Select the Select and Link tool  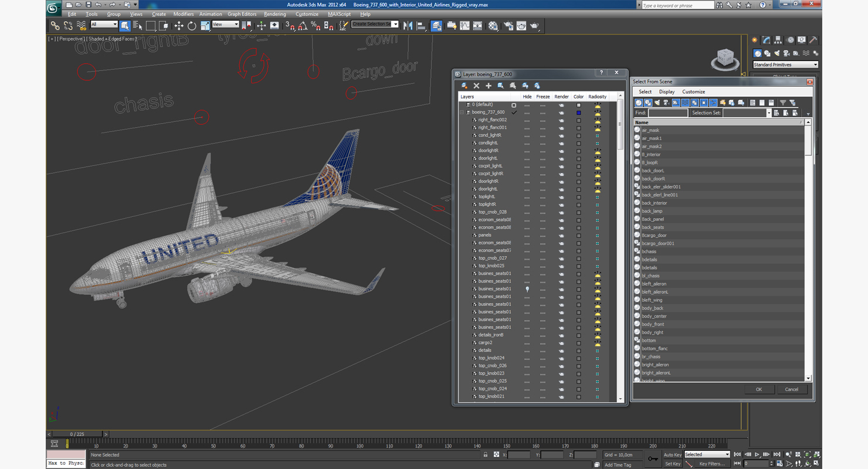coord(55,26)
